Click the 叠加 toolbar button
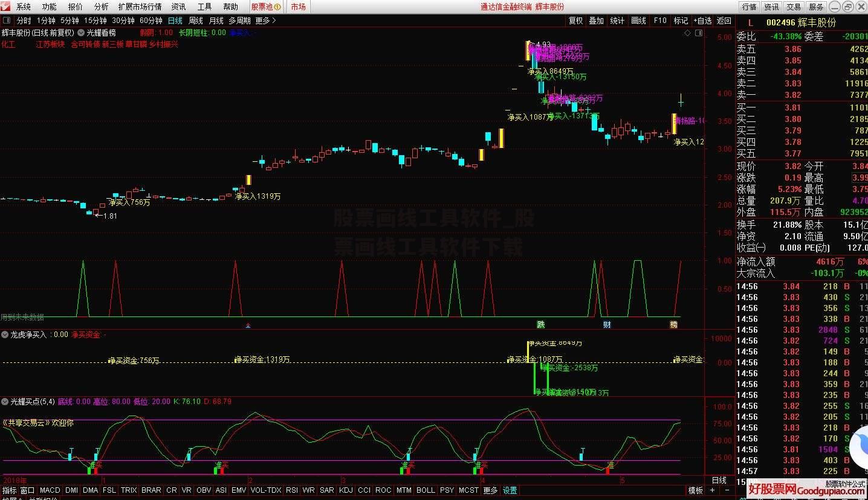The height and width of the screenshot is (500, 868). tap(597, 21)
